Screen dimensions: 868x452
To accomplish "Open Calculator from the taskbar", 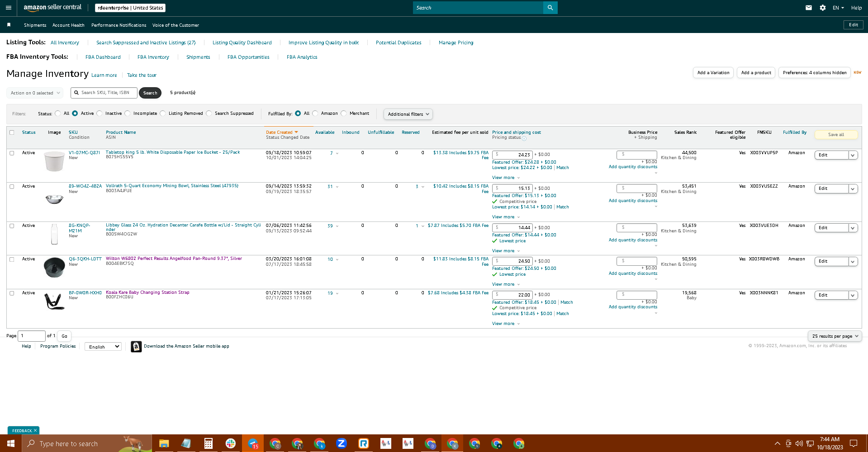I will coord(208,443).
